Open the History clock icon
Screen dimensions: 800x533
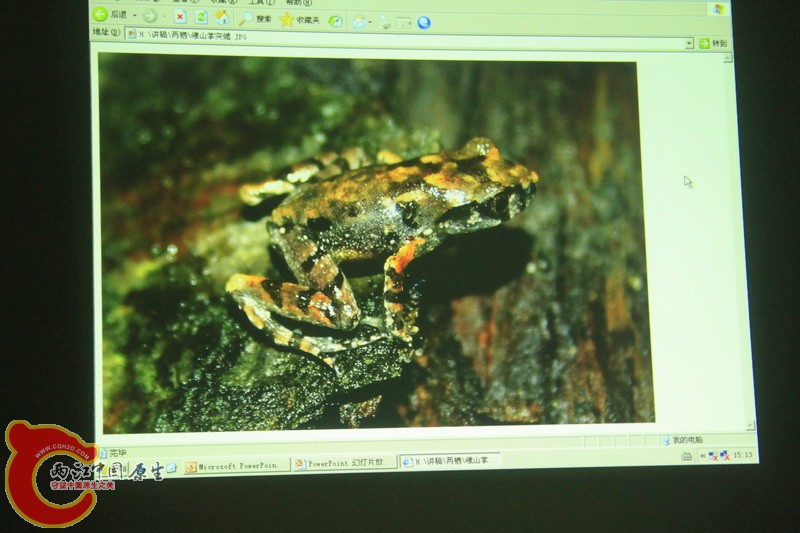point(335,21)
